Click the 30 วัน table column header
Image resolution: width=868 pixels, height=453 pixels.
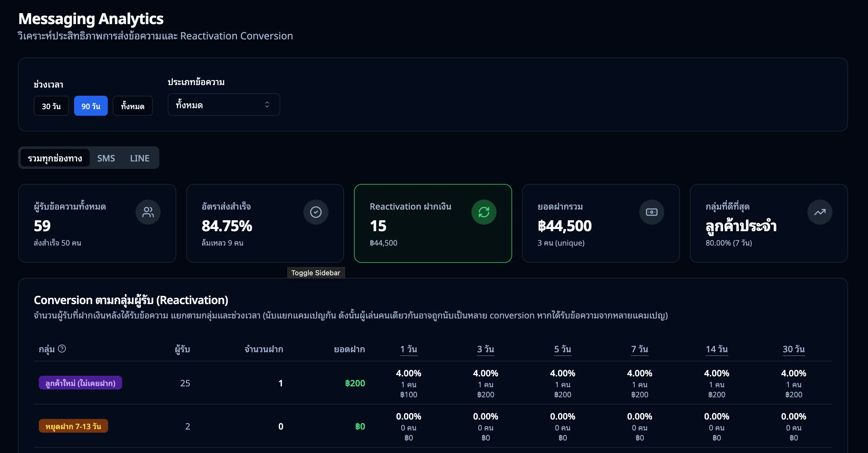(793, 349)
